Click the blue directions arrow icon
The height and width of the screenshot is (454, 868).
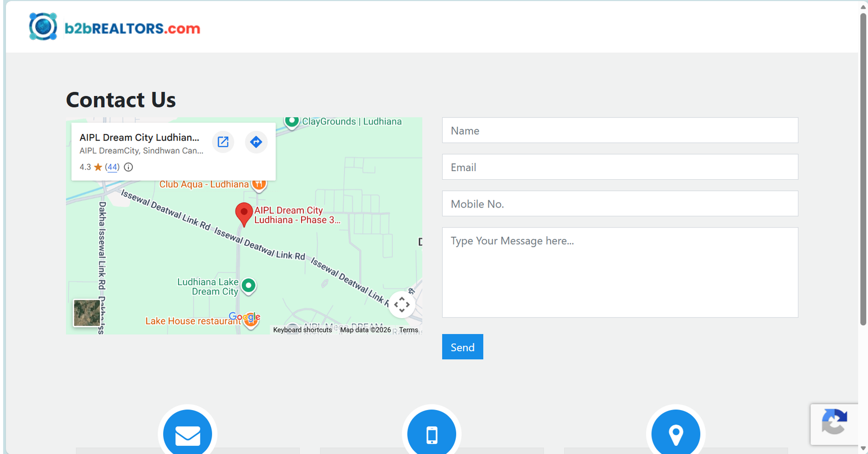coord(256,142)
